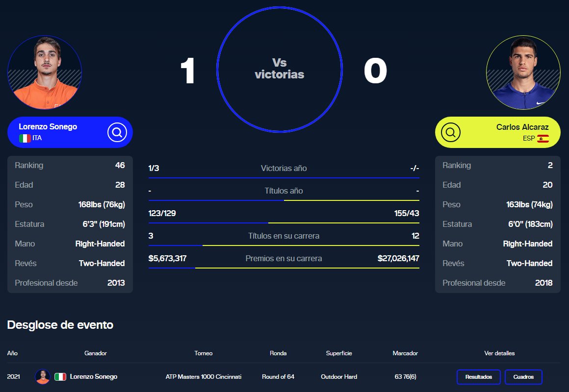569x392 pixels.
Task: Click Alcaraz's win-loss record 155/43
Action: click(x=407, y=213)
